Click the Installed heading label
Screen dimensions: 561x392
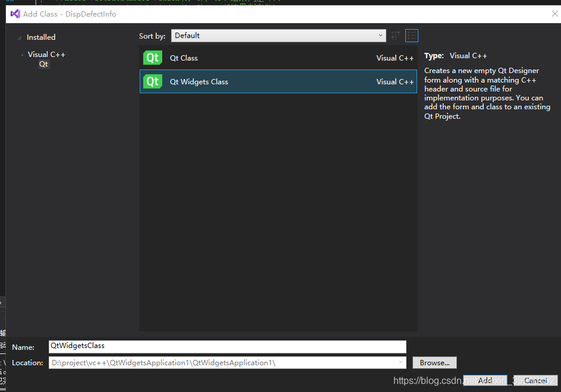[41, 37]
